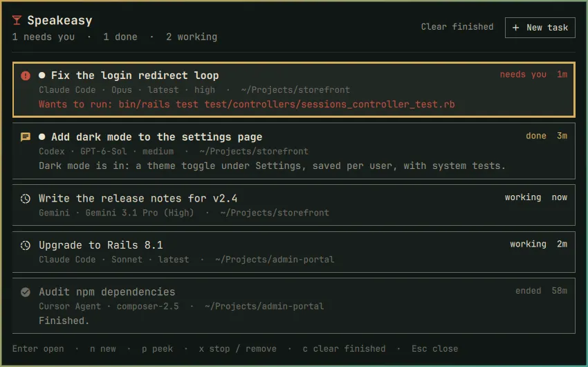The height and width of the screenshot is (367, 588).
Task: Click the Speakeasy cocktail glass logo
Action: point(17,20)
